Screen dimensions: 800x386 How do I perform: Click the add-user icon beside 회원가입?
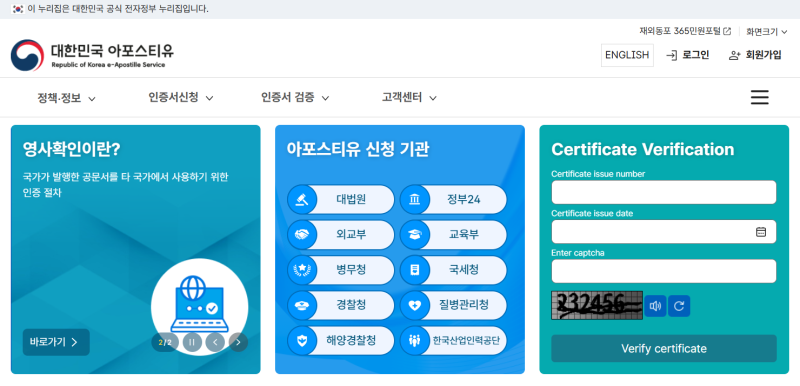pos(735,55)
